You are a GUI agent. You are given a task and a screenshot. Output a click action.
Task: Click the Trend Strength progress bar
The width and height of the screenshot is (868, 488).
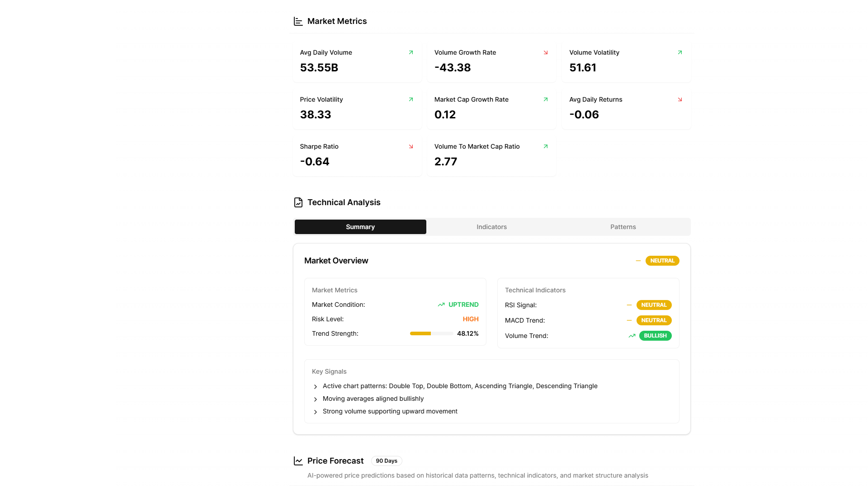pos(431,333)
